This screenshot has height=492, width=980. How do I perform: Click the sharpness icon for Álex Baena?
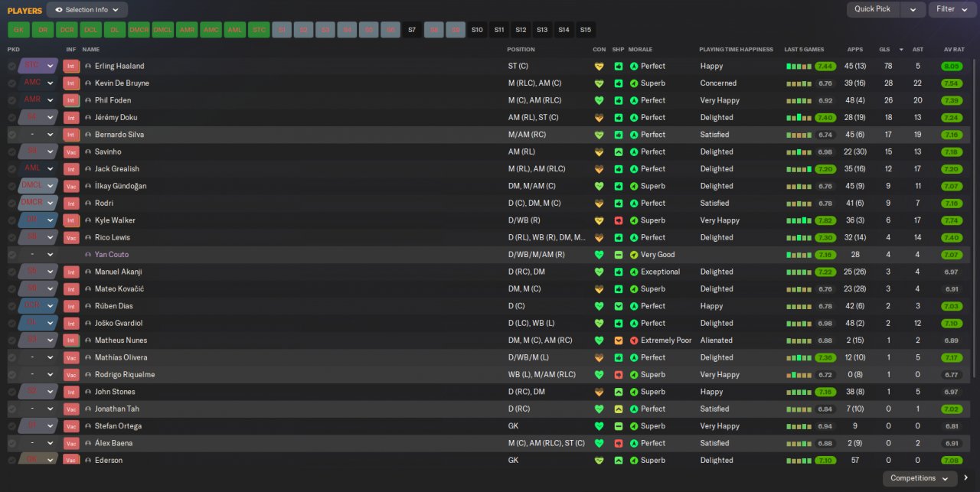[x=618, y=443]
